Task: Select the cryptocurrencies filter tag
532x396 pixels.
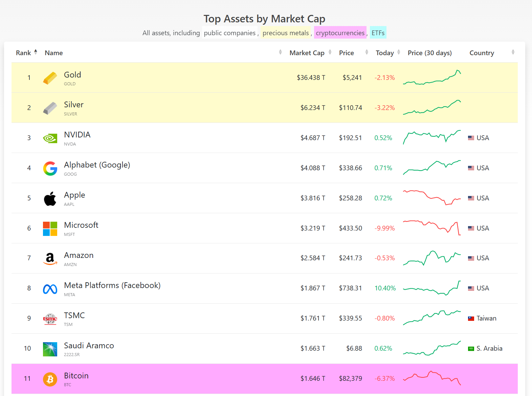Action: click(x=340, y=33)
